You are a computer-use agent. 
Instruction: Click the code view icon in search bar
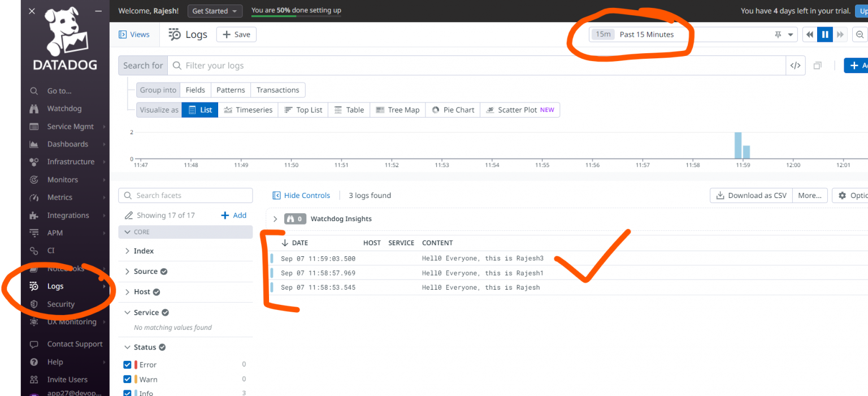coord(795,66)
